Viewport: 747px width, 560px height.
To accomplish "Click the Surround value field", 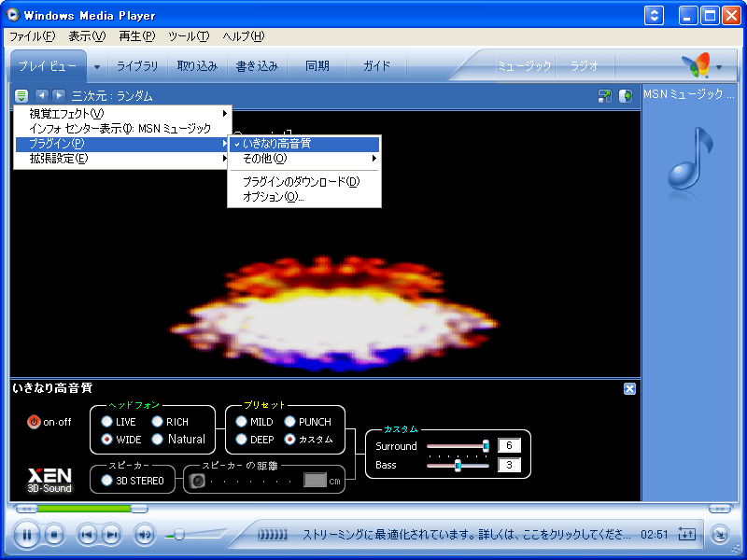I will pyautogui.click(x=509, y=445).
